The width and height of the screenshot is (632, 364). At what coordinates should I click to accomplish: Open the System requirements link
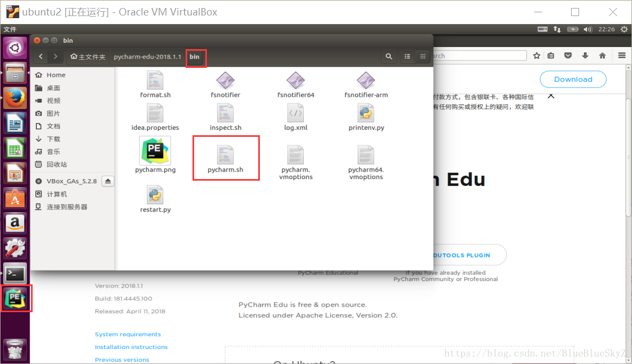tap(128, 334)
